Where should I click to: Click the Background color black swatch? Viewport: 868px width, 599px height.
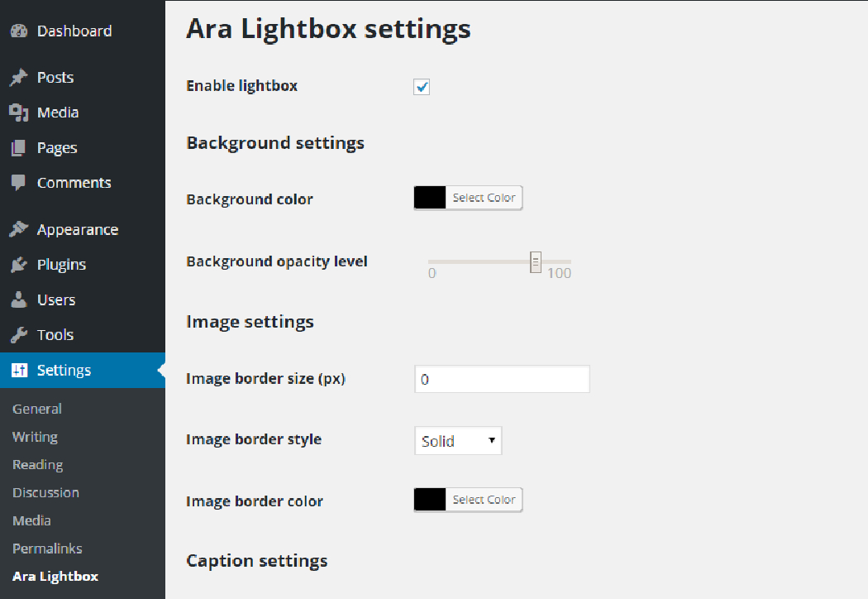pos(430,198)
